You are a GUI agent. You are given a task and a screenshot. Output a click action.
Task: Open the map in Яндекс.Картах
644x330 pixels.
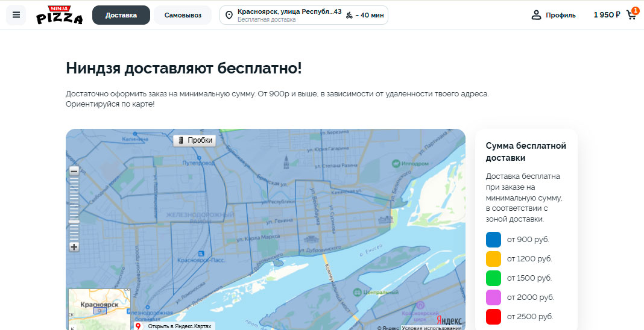180,326
